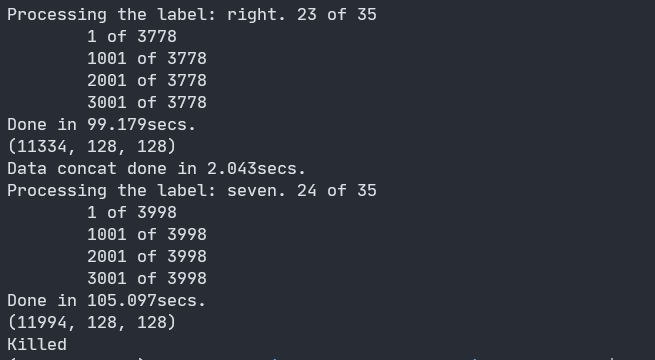Click the '3001 of 3778' progress line
The image size is (655, 360).
(x=147, y=103)
